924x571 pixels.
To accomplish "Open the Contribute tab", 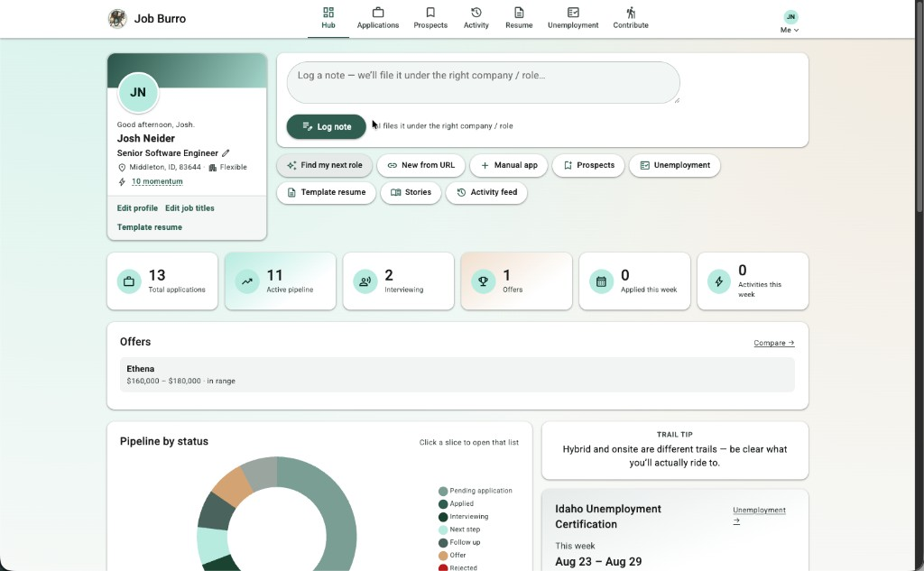I will [x=631, y=18].
